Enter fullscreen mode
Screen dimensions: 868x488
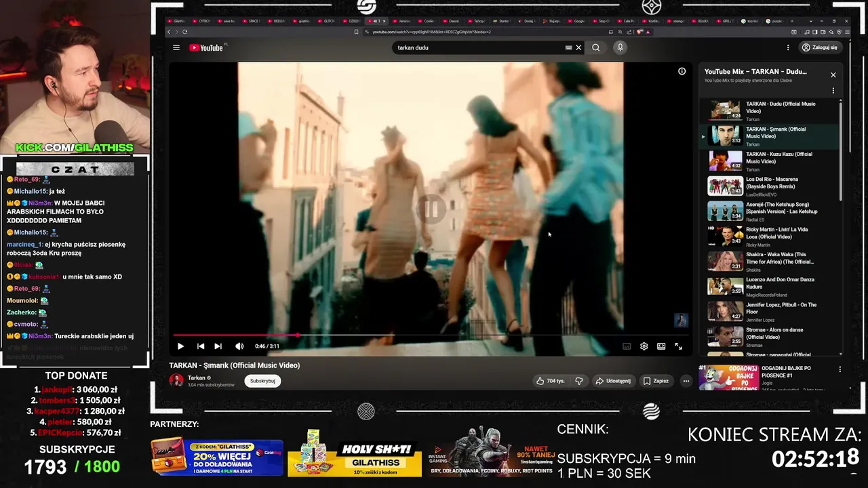(678, 346)
